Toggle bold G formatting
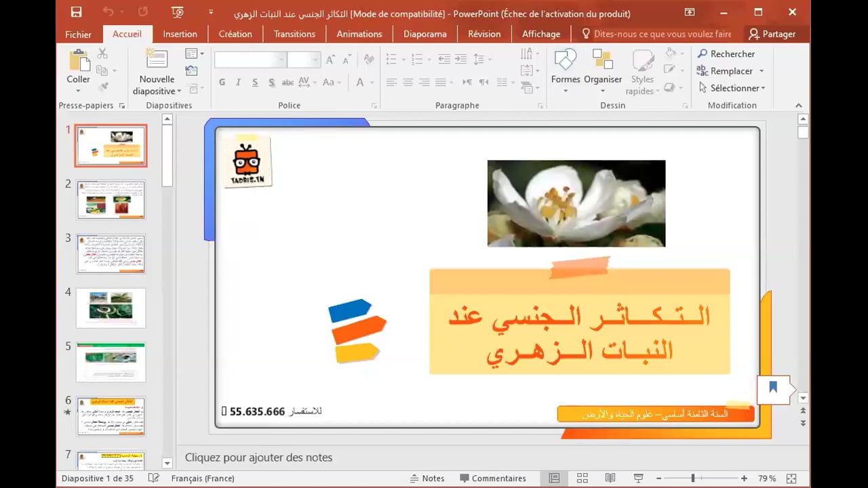Viewport: 868px width, 488px height. 222,82
